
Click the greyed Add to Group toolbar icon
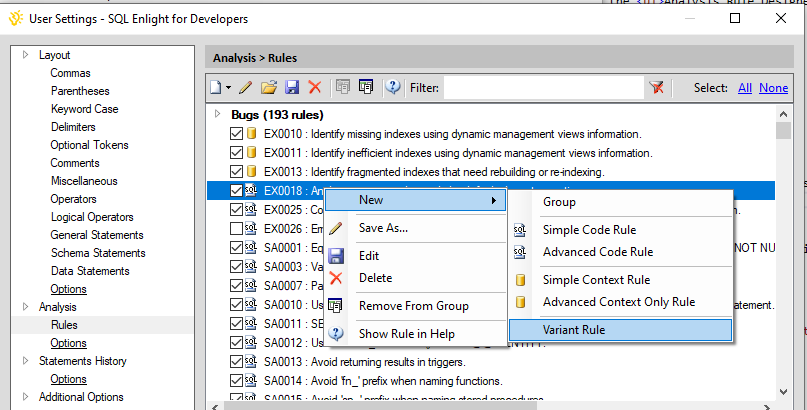[x=343, y=87]
